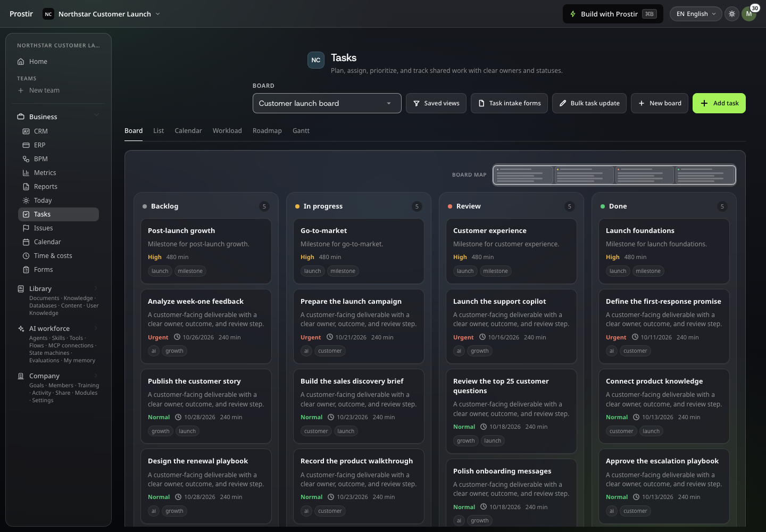The width and height of the screenshot is (766, 532).
Task: Open the EN English language dropdown
Action: [x=696, y=14]
